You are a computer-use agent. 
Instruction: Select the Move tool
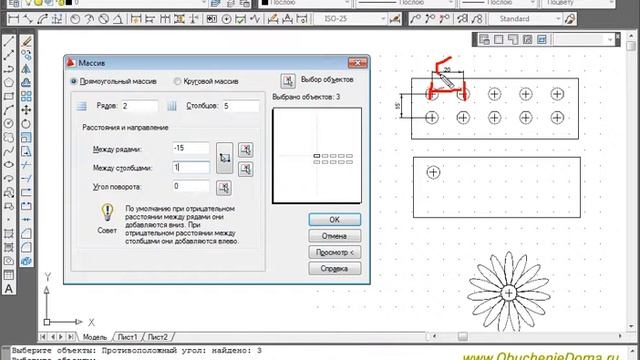tap(26, 110)
